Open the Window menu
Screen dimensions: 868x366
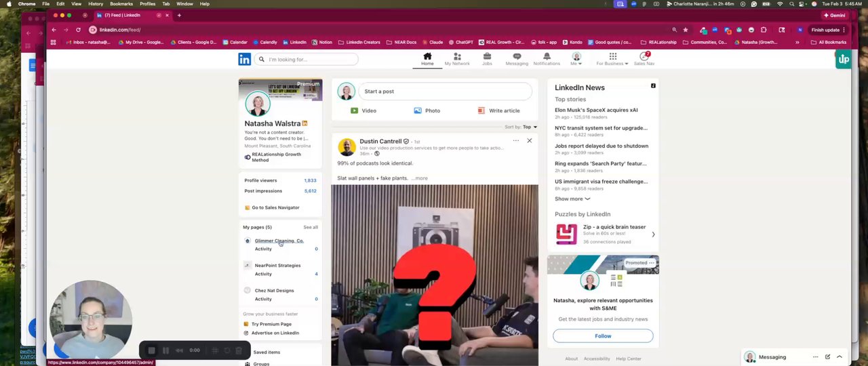click(184, 4)
